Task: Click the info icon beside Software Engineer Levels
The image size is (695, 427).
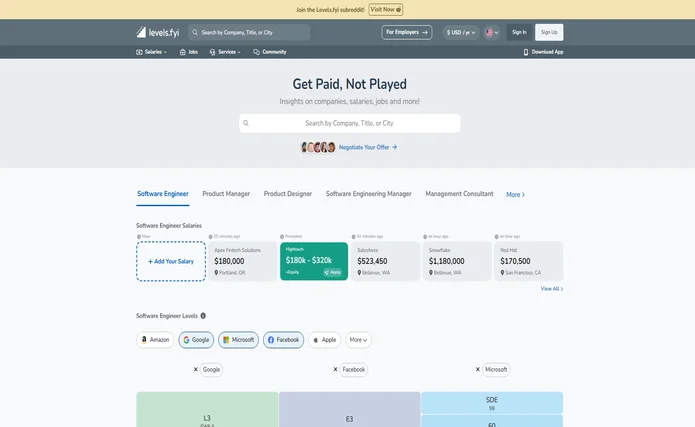Action: coord(203,315)
